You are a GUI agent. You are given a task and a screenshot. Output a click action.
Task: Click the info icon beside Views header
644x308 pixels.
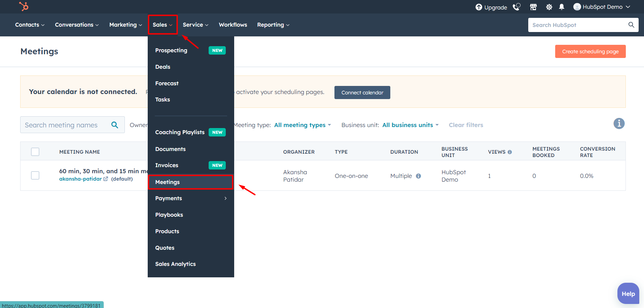coord(510,152)
